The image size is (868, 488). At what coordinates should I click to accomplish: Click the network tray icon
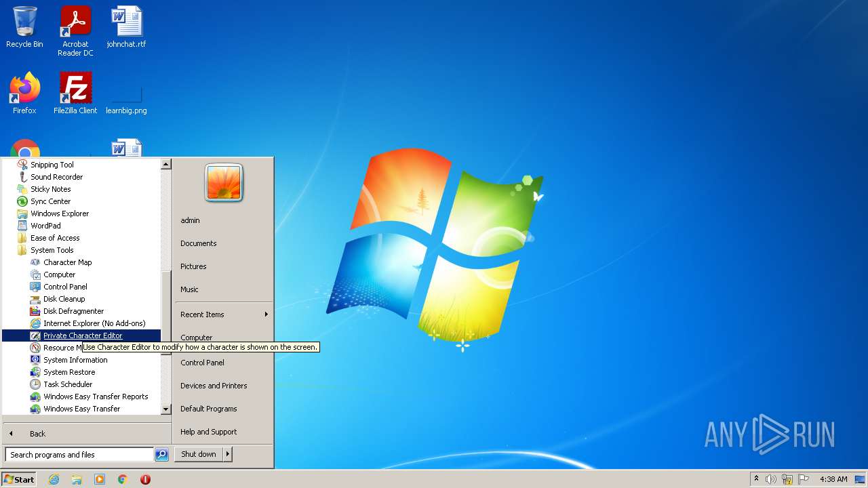point(787,479)
